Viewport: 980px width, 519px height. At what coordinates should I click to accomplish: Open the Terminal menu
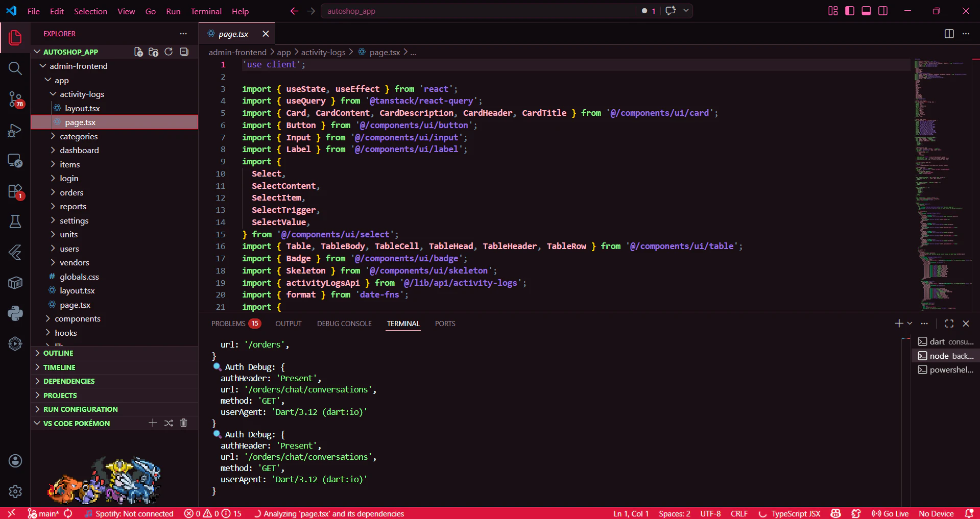(x=206, y=11)
